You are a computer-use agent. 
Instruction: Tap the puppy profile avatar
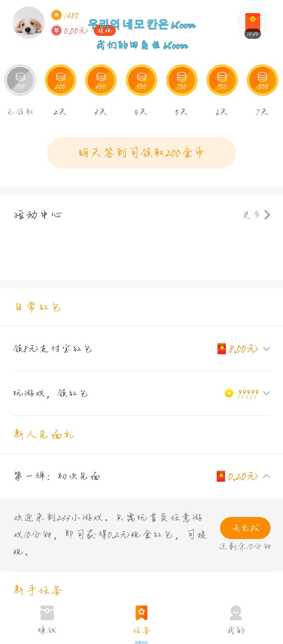point(29,23)
